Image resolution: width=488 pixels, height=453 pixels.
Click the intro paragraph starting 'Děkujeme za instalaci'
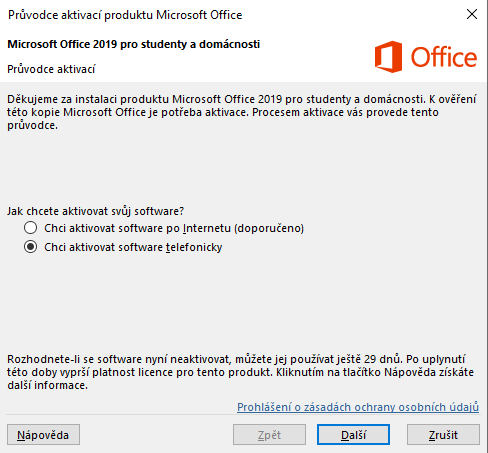click(242, 112)
